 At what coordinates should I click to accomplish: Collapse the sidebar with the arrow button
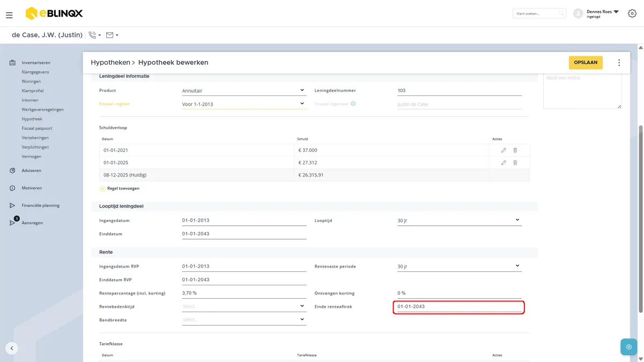(x=12, y=348)
